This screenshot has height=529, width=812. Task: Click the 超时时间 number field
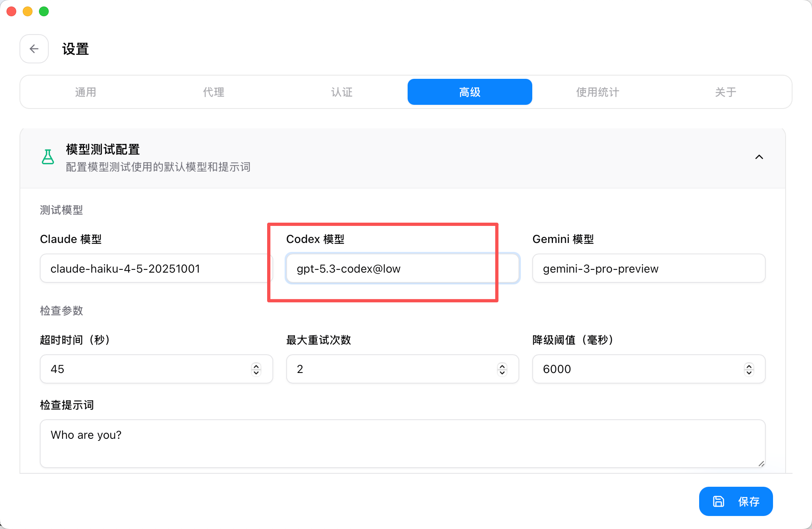(156, 369)
